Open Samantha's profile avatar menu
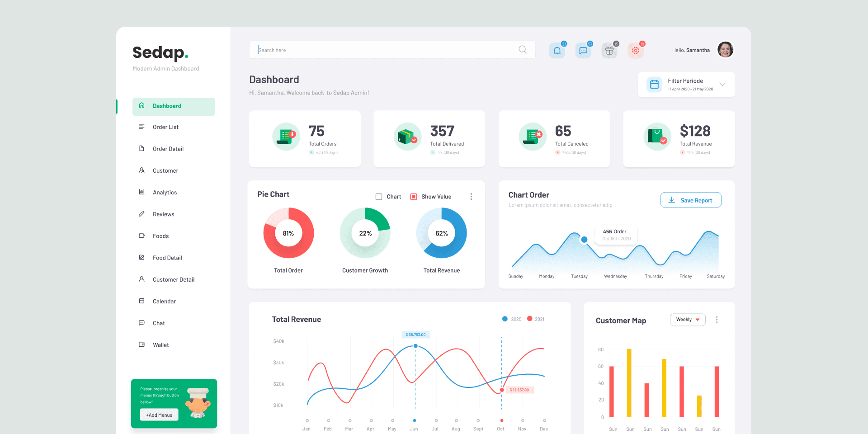The image size is (868, 434). [x=725, y=50]
